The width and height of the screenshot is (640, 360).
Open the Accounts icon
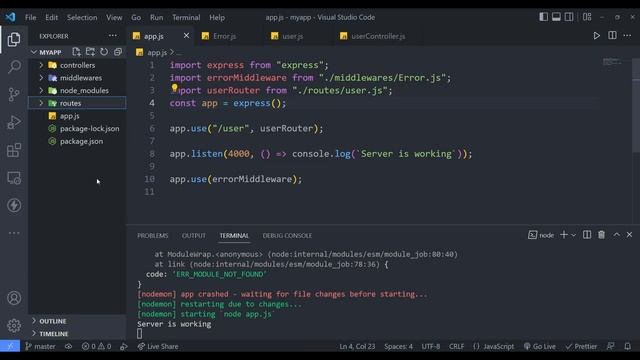(14, 298)
